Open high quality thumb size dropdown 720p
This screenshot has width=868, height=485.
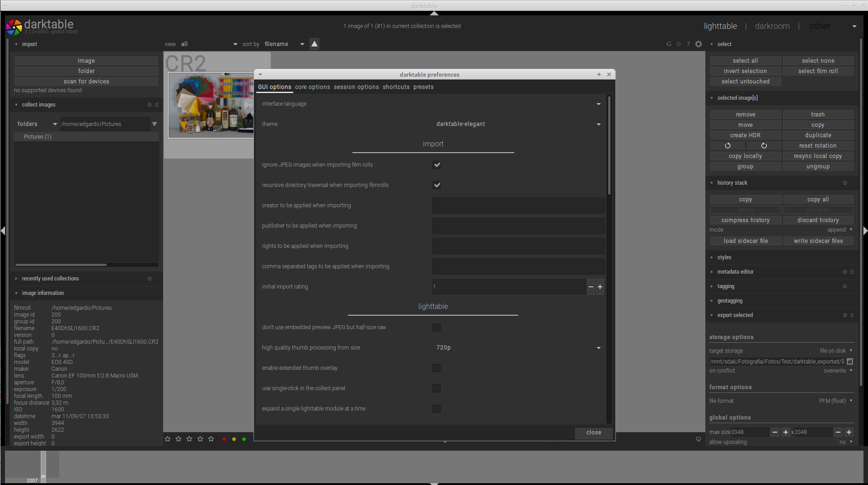tap(518, 348)
